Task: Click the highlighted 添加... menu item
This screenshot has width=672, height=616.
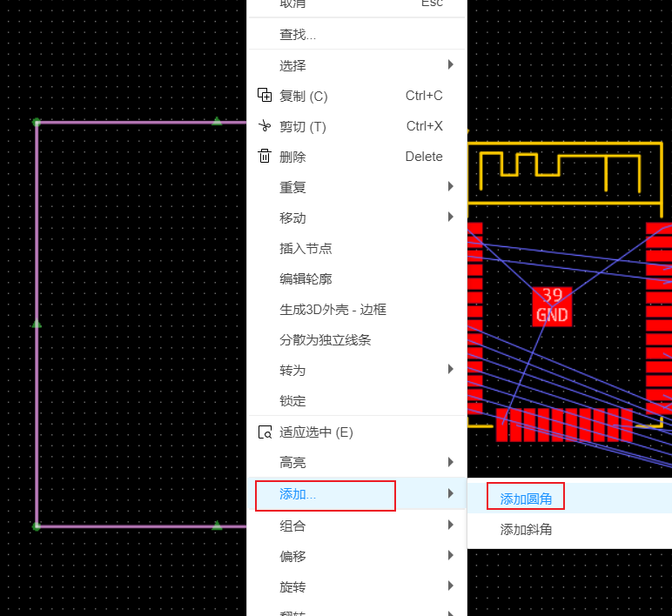Action: 357,494
